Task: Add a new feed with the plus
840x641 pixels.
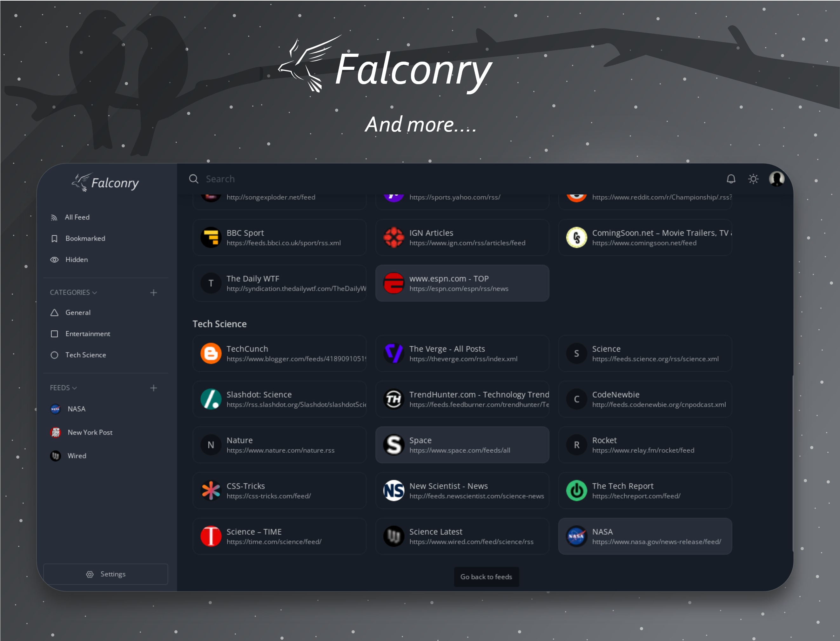Action: 153,388
